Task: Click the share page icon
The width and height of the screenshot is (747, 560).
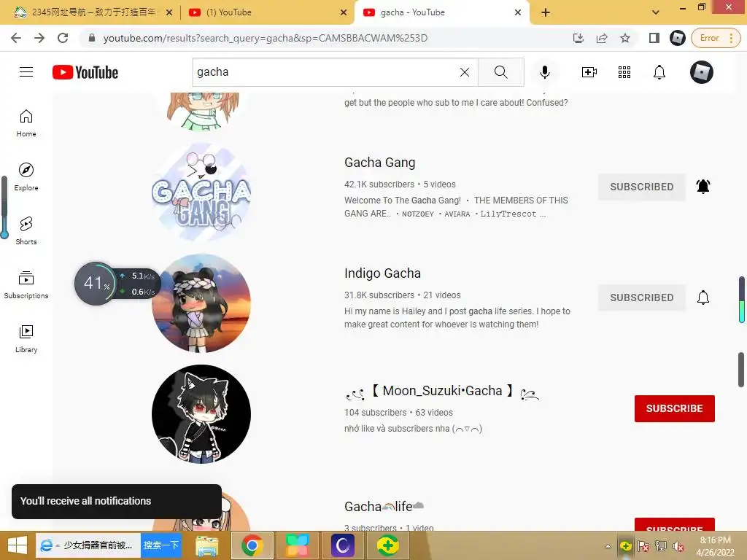Action: (x=602, y=38)
